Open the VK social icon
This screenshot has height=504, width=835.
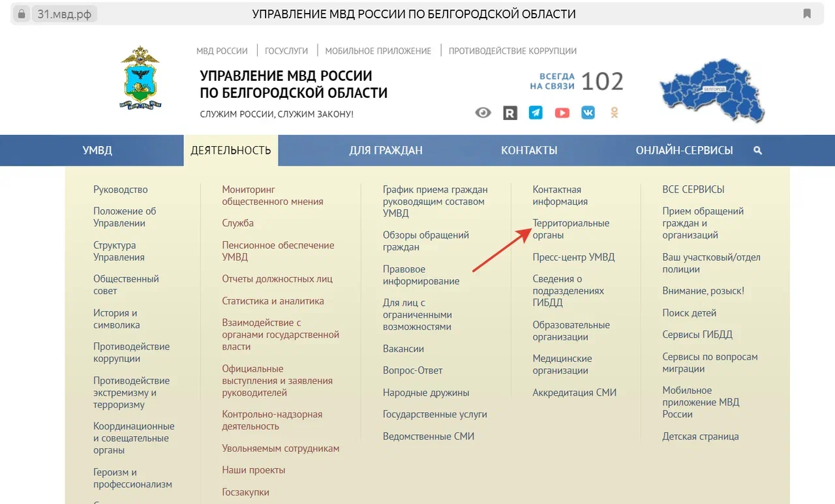(588, 113)
